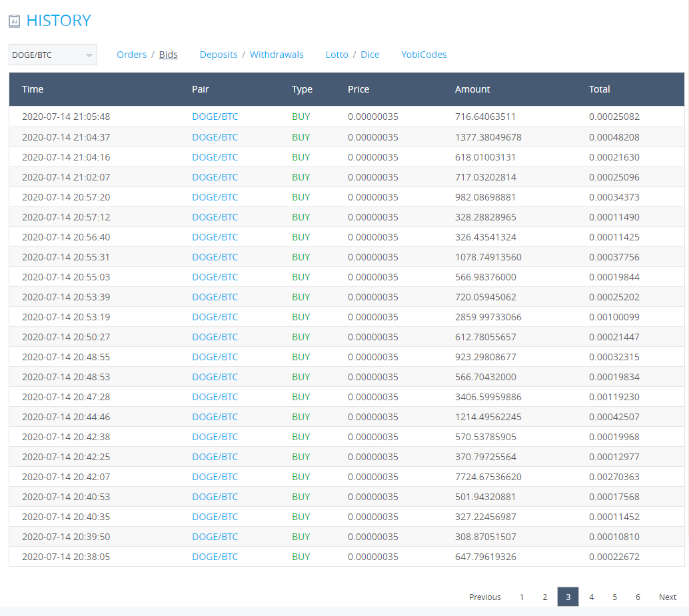Switch to the Bids tab

(169, 55)
